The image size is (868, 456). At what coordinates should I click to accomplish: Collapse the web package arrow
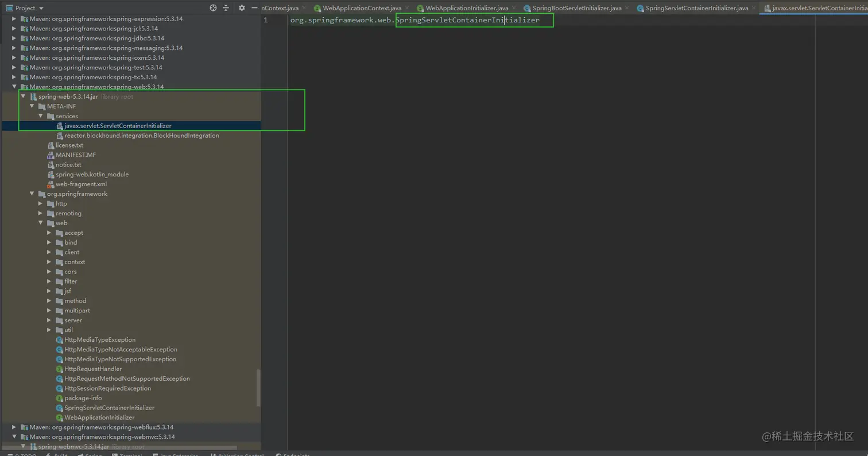point(40,223)
